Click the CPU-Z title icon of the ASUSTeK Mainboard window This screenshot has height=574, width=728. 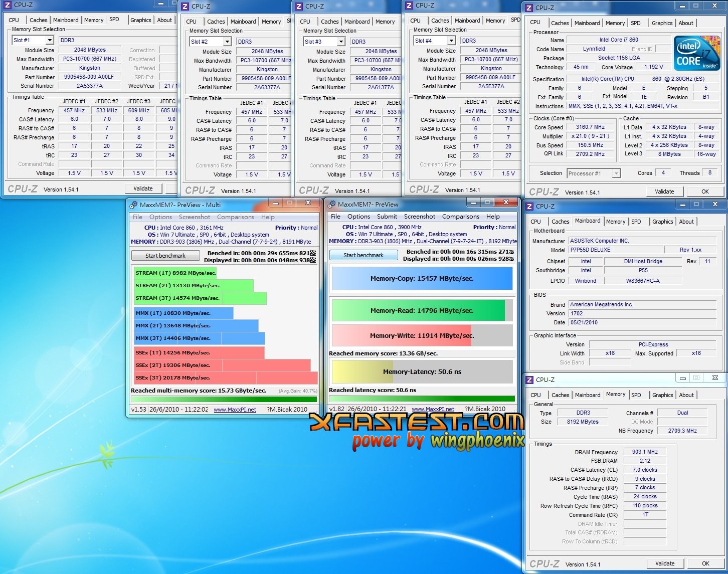tap(529, 206)
